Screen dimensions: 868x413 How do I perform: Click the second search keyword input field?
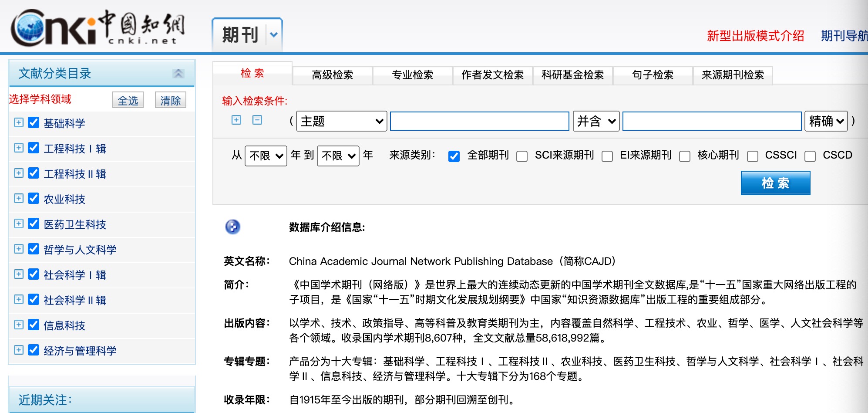[712, 121]
